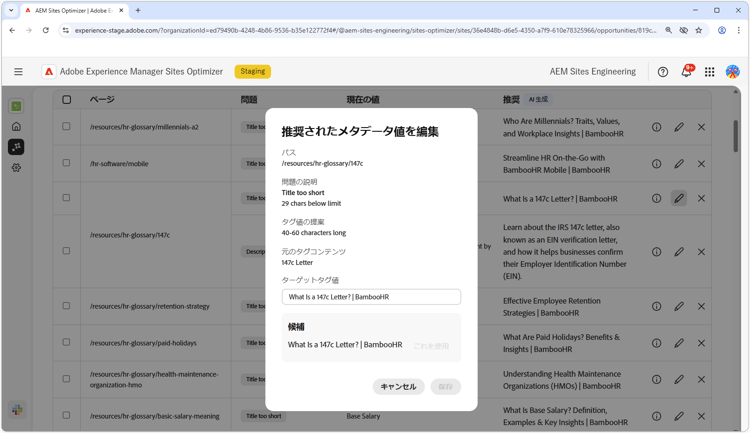Check the 147c description row checkbox

[66, 251]
